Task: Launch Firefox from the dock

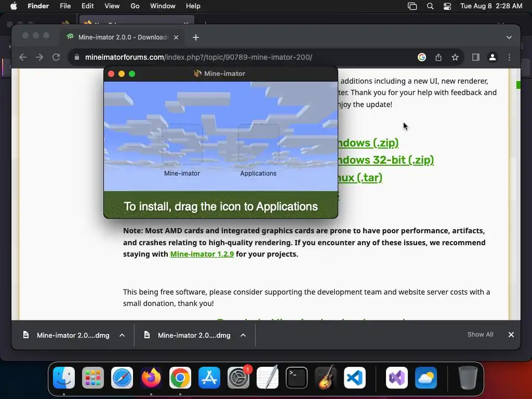Action: click(x=151, y=378)
